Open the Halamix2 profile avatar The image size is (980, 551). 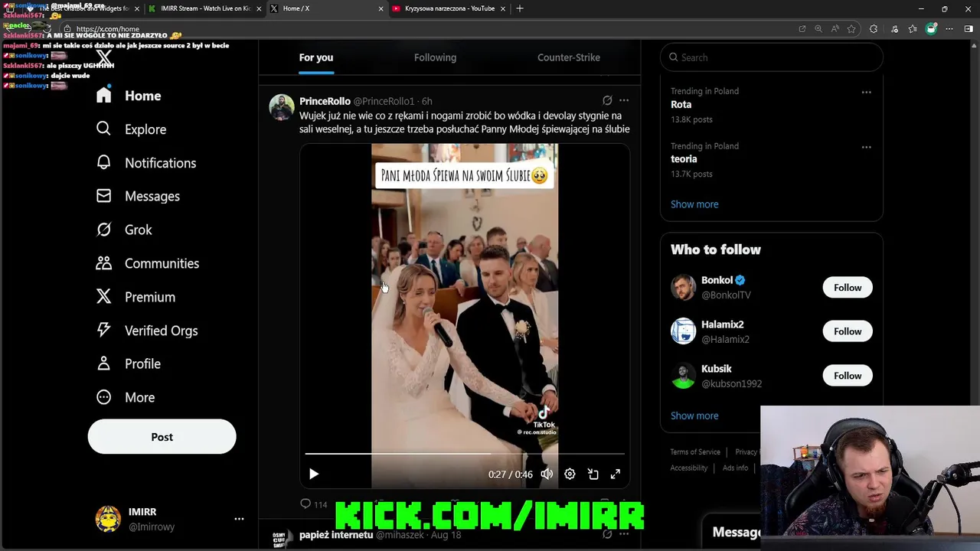click(x=683, y=331)
